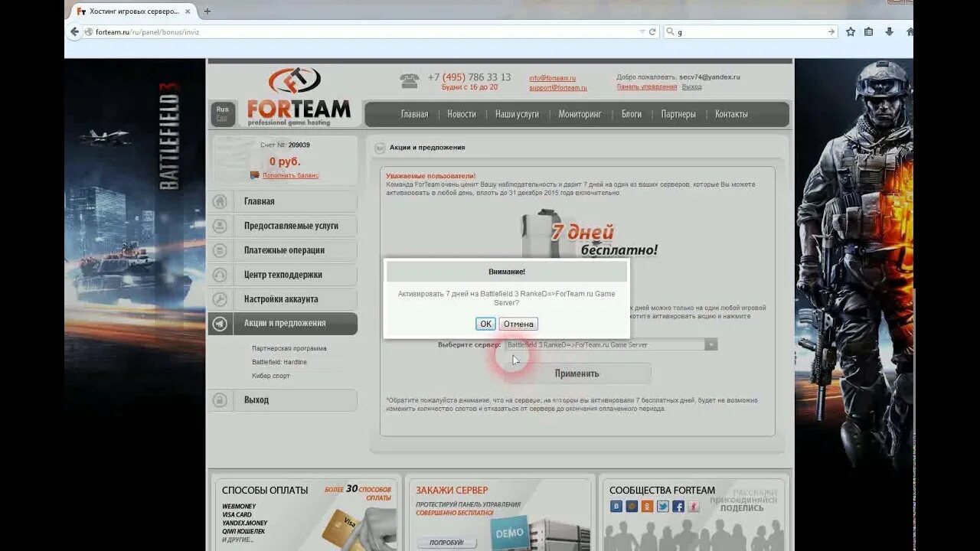The image size is (980, 551).
Task: Click the 7 дней бесплатно promo image
Action: tap(590, 235)
